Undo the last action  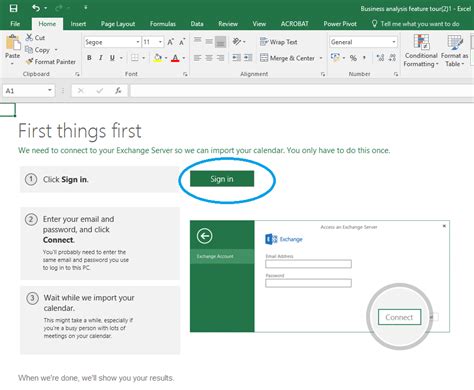(36, 8)
